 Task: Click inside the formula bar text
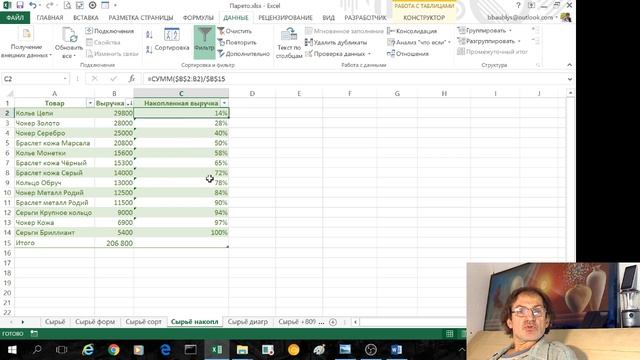(x=187, y=79)
